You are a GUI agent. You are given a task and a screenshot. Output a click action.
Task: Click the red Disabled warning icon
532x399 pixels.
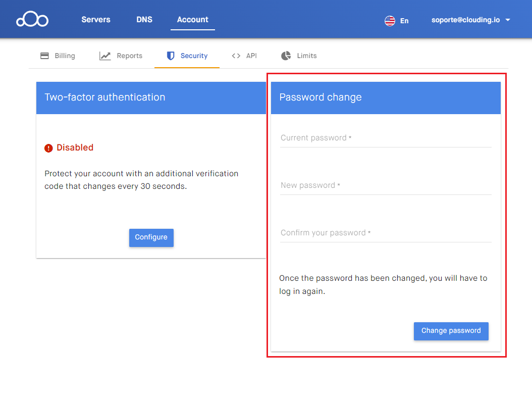[48, 148]
